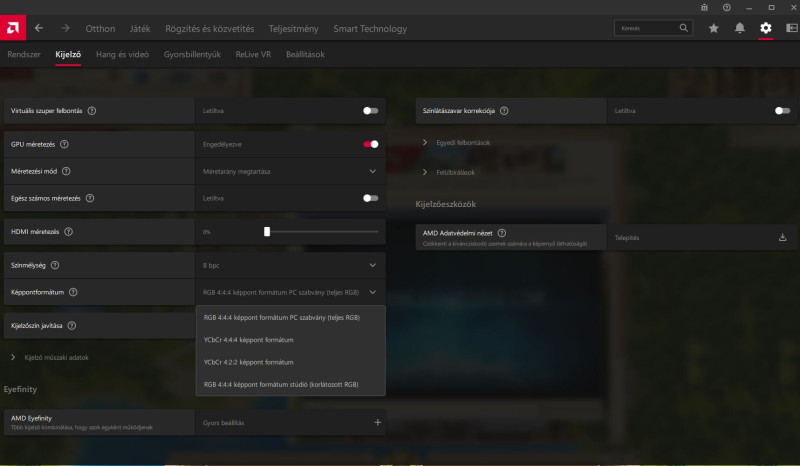The image size is (800, 466).
Task: Click the search magnifier icon
Action: 684,28
